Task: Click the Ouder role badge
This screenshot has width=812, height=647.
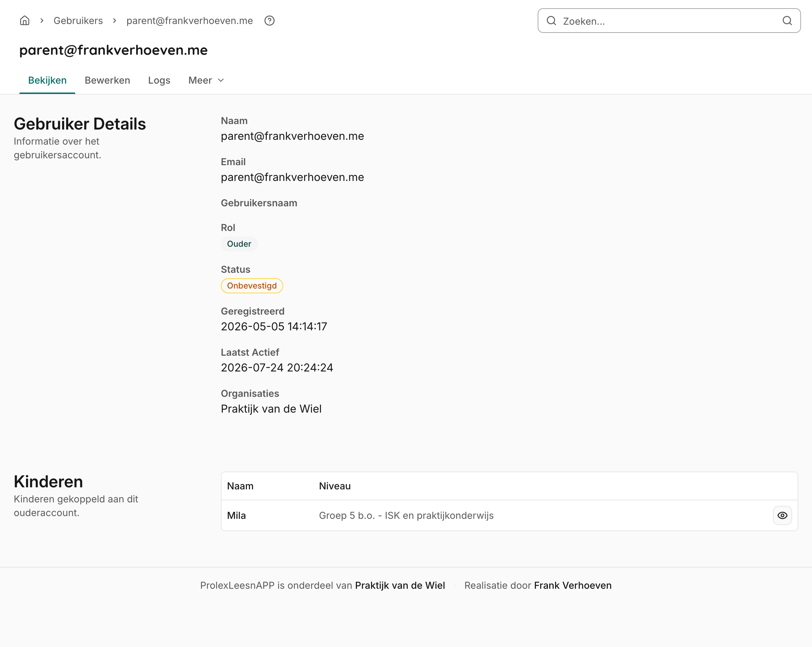Action: point(239,244)
